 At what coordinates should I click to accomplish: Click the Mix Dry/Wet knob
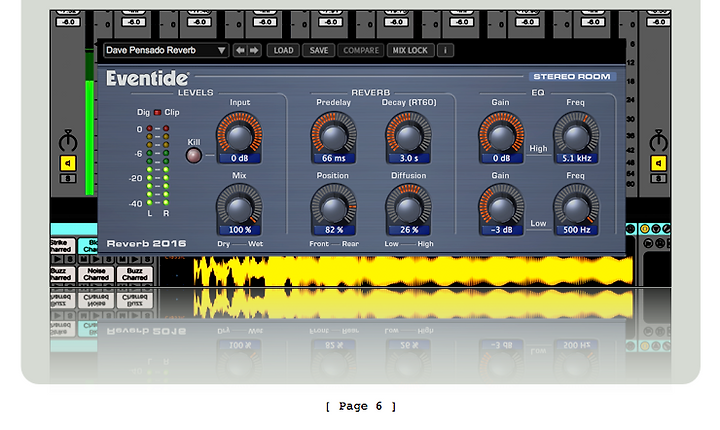point(239,207)
